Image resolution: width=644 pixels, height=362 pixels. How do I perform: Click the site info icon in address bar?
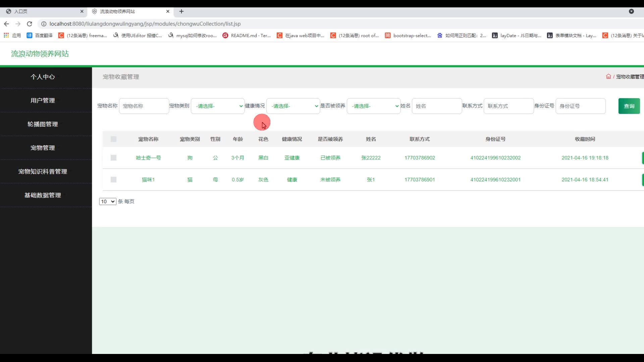(x=44, y=24)
